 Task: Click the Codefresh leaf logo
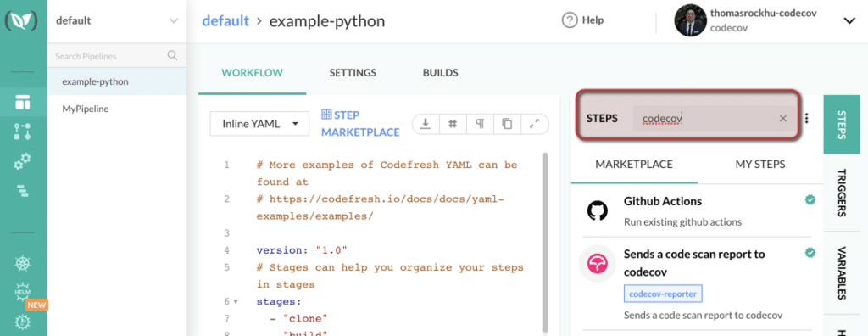click(x=21, y=20)
